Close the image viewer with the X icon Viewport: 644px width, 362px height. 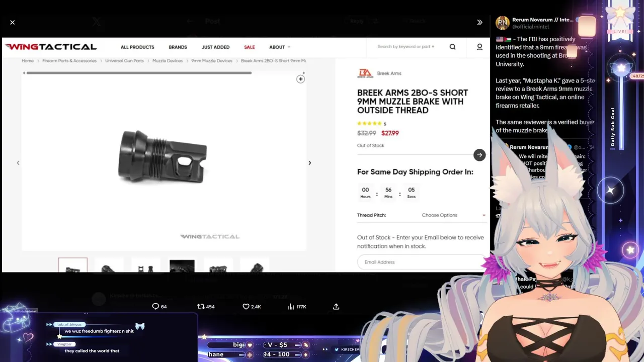coord(13,22)
